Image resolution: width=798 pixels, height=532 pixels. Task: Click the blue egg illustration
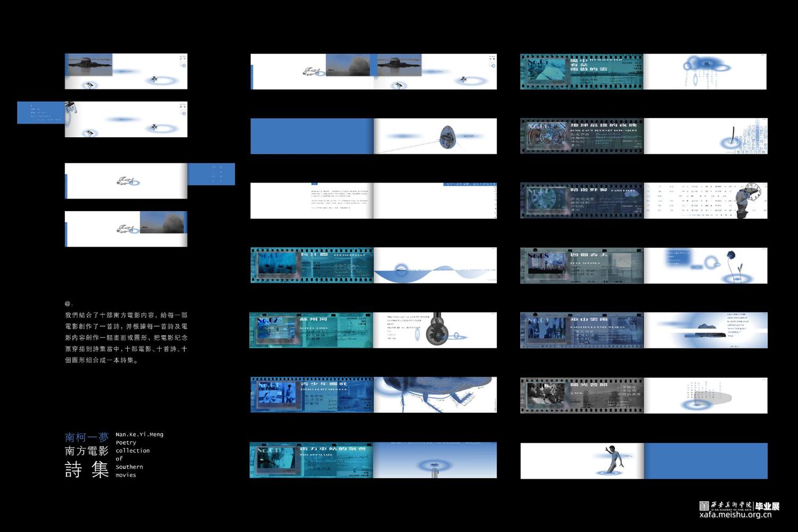coord(448,137)
